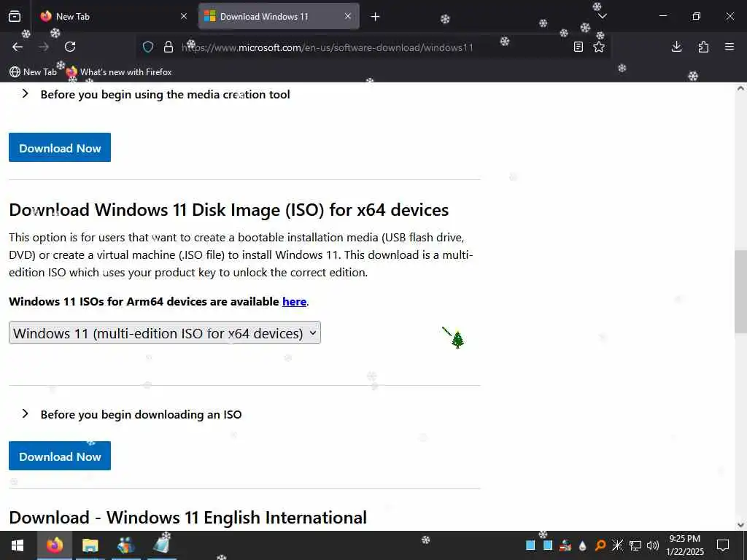Screen dimensions: 747x560
Task: Click the Firefox icon in the taskbar
Action: click(54, 545)
